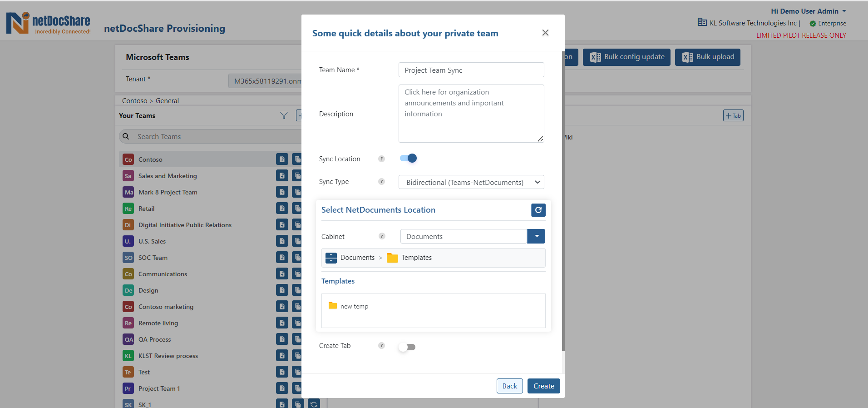Click the Create button
Screen dimensions: 868x408
pyautogui.click(x=543, y=386)
